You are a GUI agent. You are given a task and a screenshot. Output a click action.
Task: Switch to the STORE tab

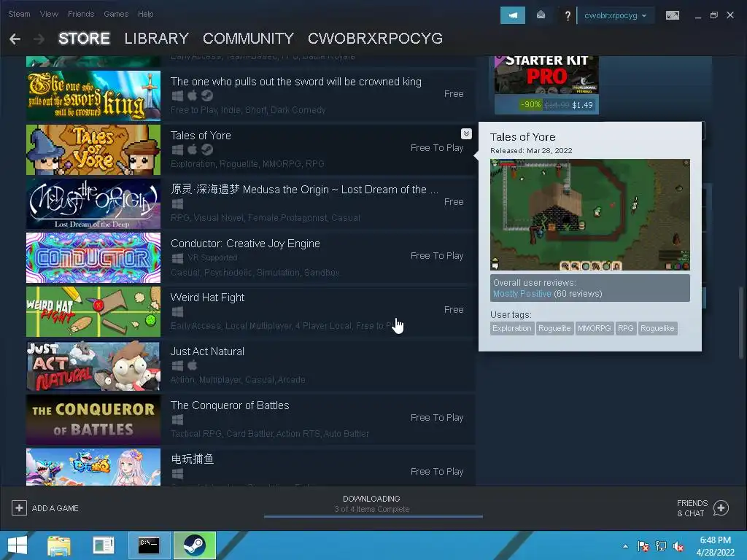tap(84, 38)
